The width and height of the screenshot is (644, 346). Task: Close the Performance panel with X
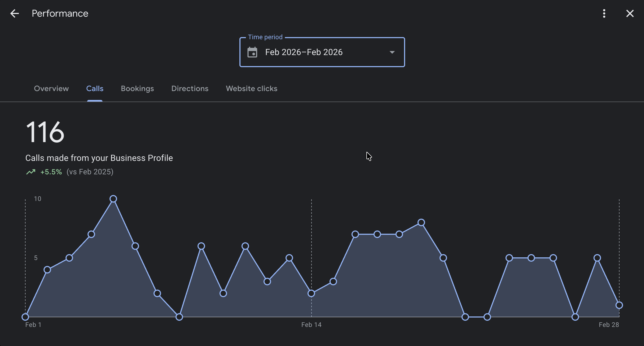pos(630,13)
